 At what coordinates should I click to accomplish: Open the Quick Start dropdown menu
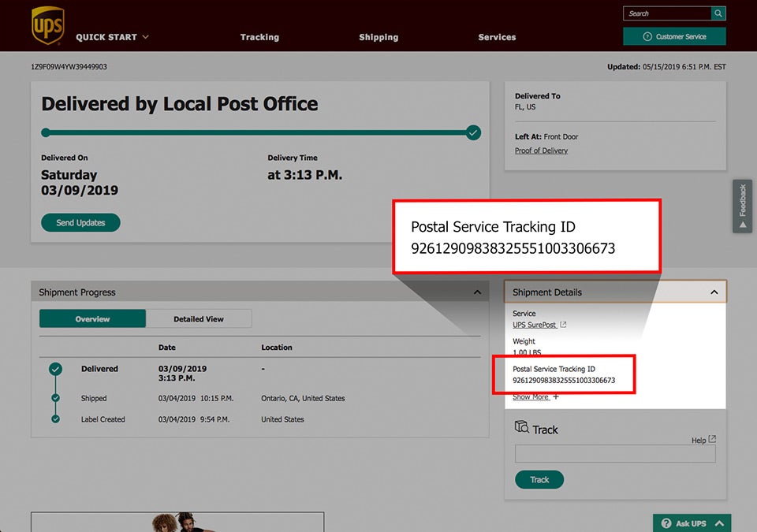pyautogui.click(x=112, y=37)
